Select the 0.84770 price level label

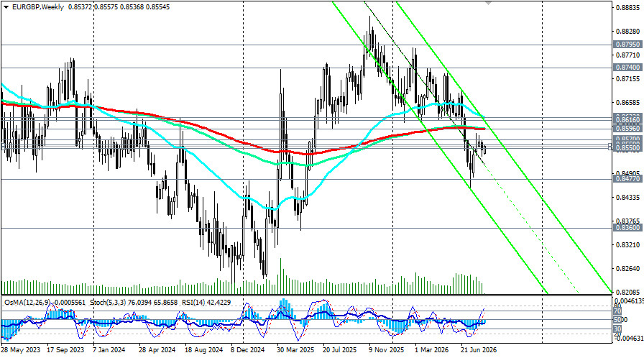click(627, 179)
